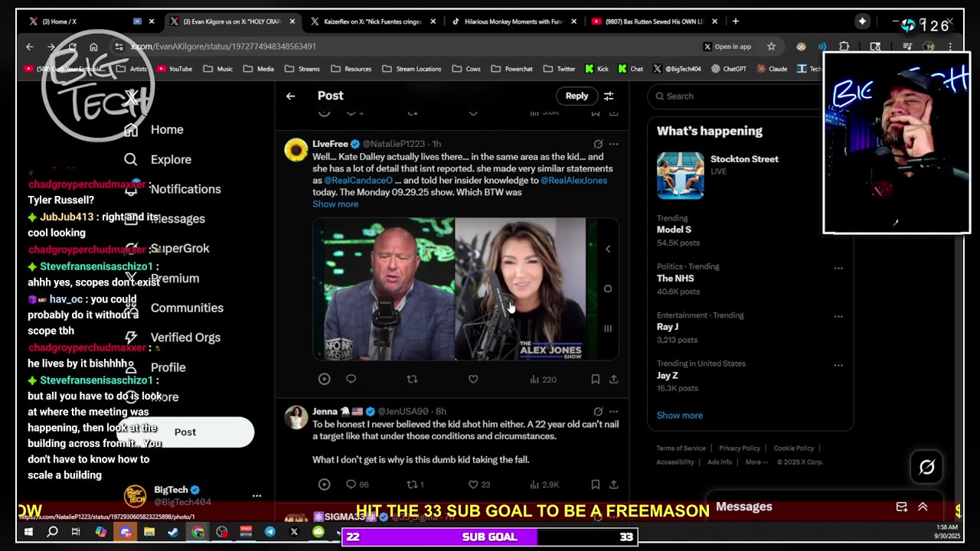Open BigTech account menu three dots
Screen dimensions: 980x551
(256, 496)
